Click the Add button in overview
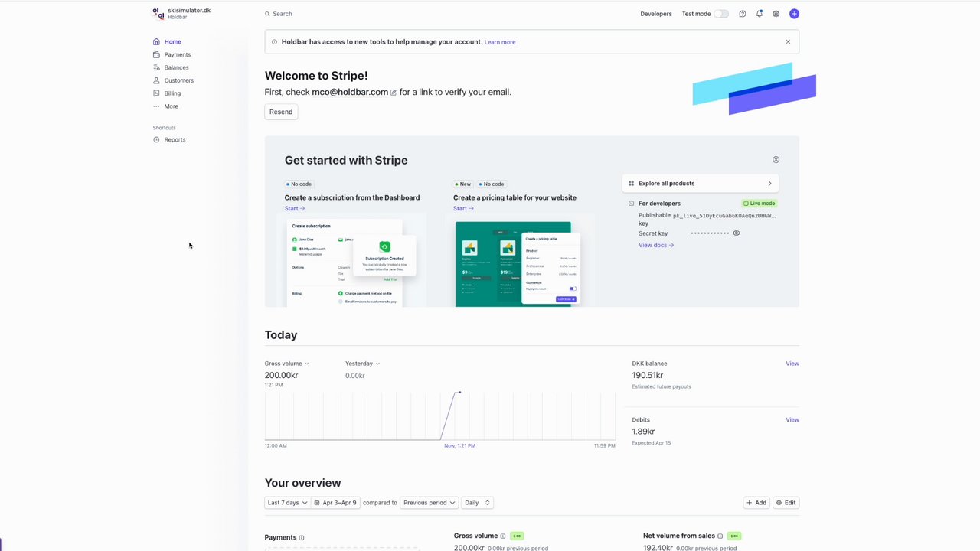 [x=756, y=503]
